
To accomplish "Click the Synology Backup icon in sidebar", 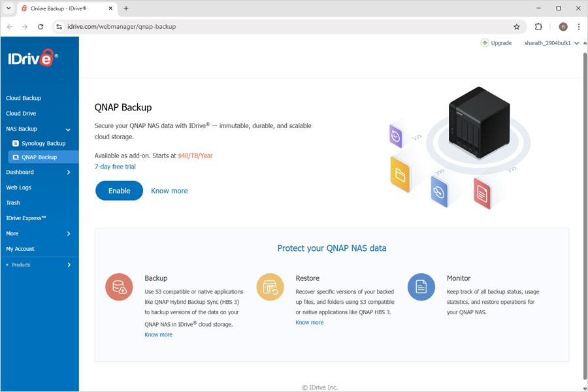I will pos(16,143).
